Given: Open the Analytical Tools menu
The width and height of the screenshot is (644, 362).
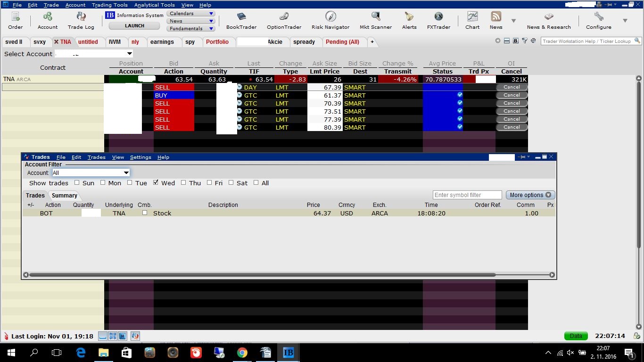Looking at the screenshot, I should click(155, 5).
